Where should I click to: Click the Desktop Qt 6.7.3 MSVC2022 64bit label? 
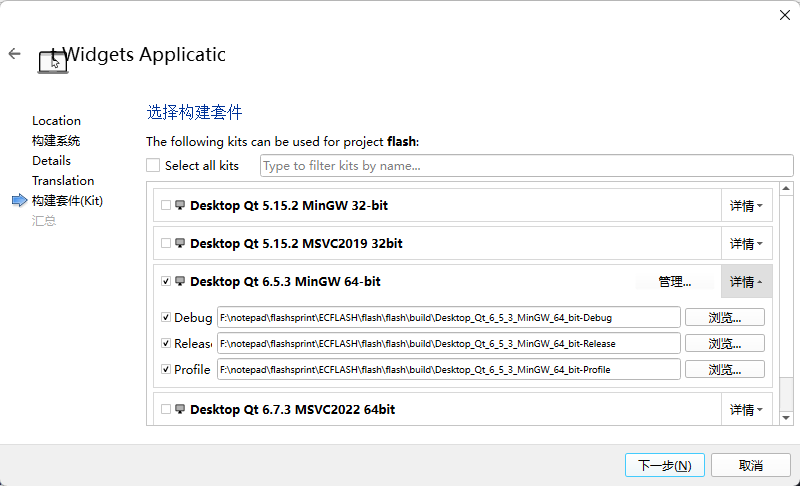[292, 410]
